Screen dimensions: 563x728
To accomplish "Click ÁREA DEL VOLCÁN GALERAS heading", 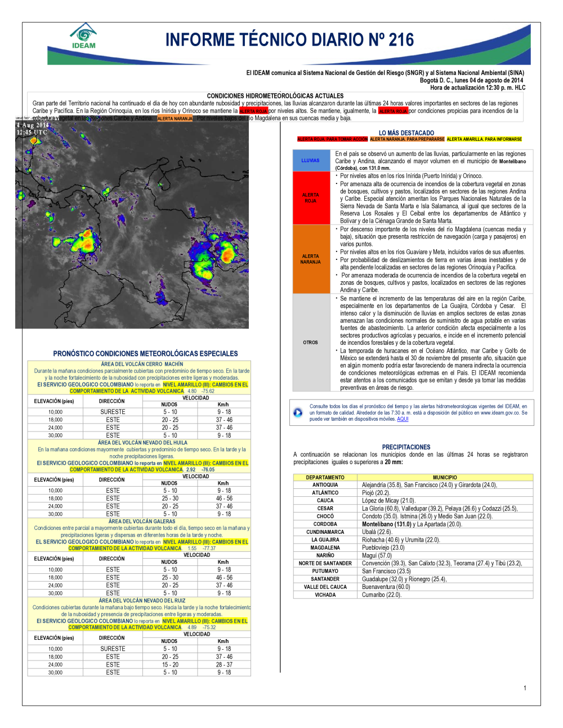I will pos(142,522).
